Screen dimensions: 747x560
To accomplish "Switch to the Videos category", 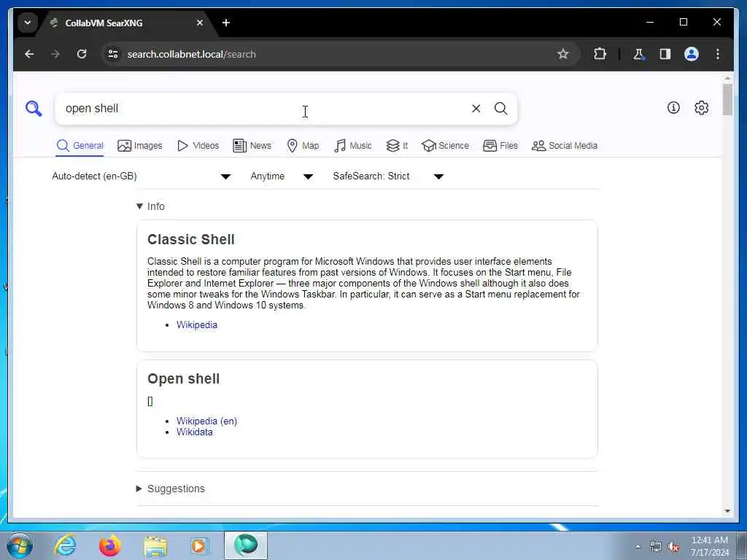I will [198, 146].
